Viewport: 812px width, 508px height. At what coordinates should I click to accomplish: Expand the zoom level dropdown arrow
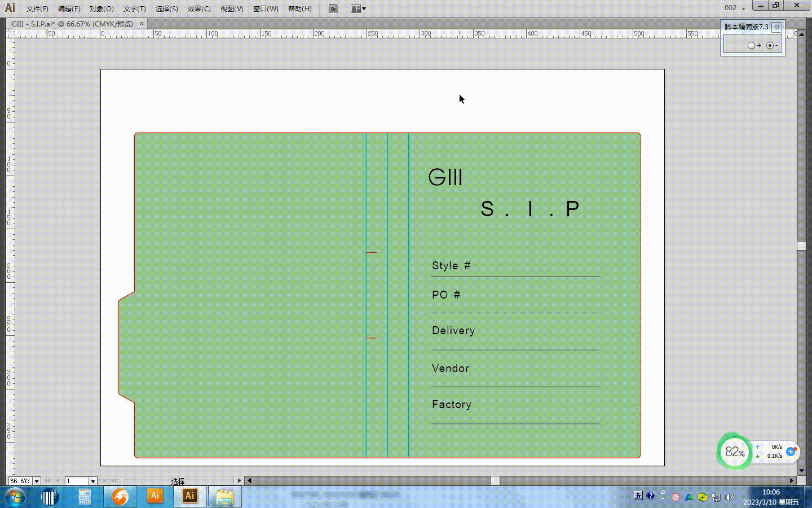pos(37,481)
